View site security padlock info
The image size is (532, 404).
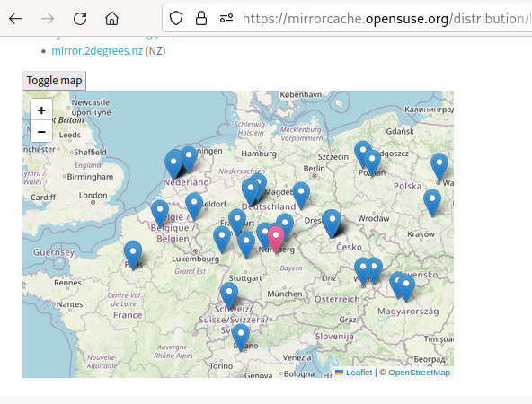tap(201, 18)
